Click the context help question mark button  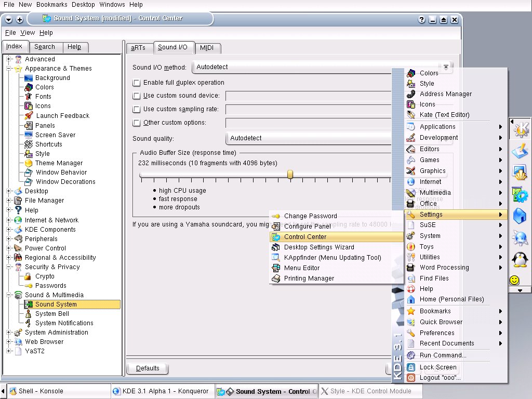[421, 20]
